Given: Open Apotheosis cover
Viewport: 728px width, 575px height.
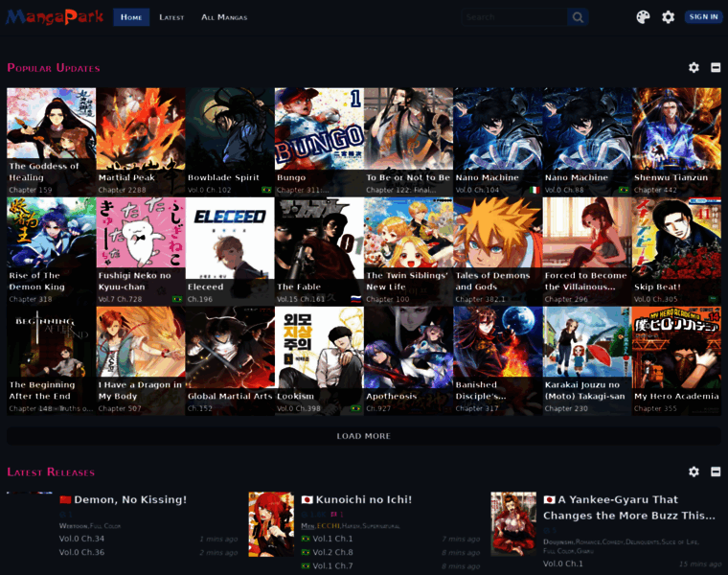Looking at the screenshot, I should (x=409, y=360).
